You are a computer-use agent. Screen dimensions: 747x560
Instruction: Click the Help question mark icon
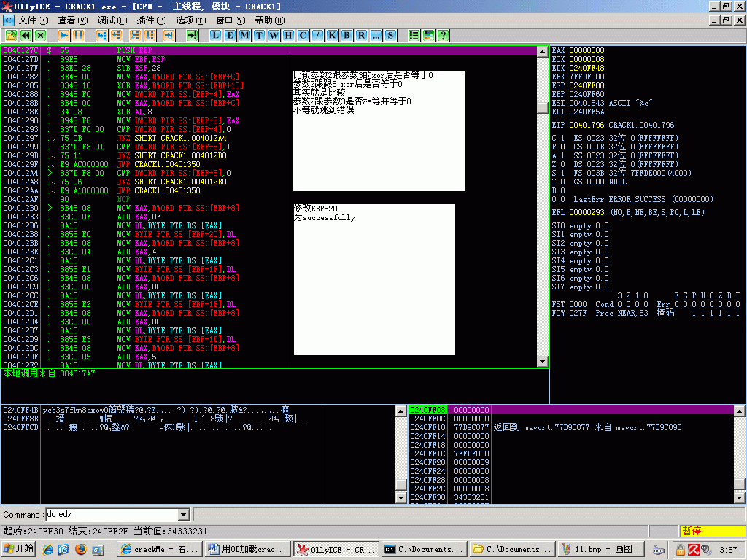[x=443, y=35]
